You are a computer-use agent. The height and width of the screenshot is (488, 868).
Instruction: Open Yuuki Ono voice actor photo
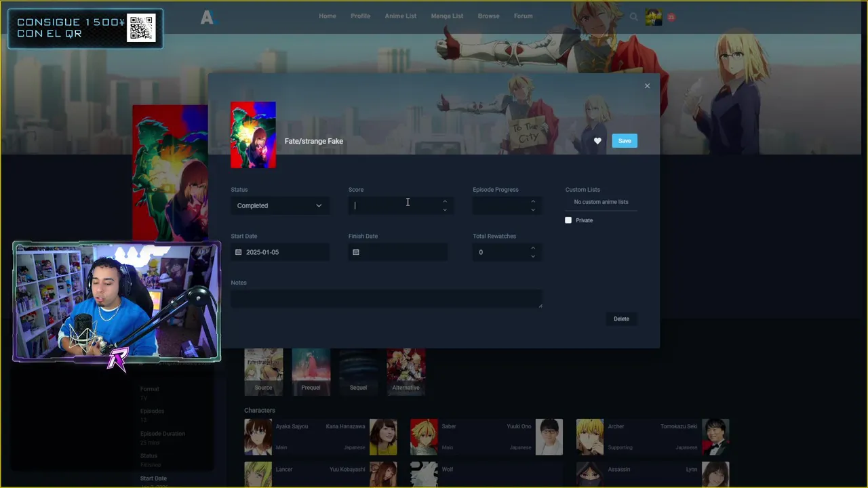(549, 436)
